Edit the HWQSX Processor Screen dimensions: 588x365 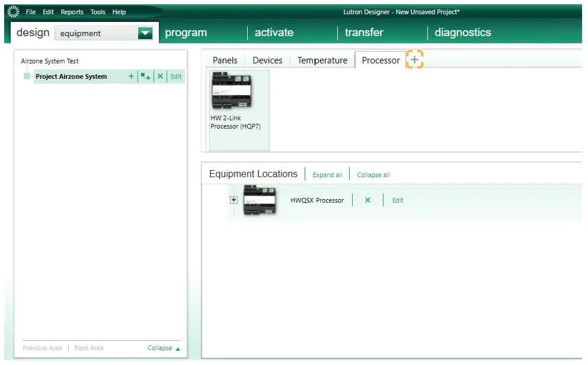click(397, 200)
